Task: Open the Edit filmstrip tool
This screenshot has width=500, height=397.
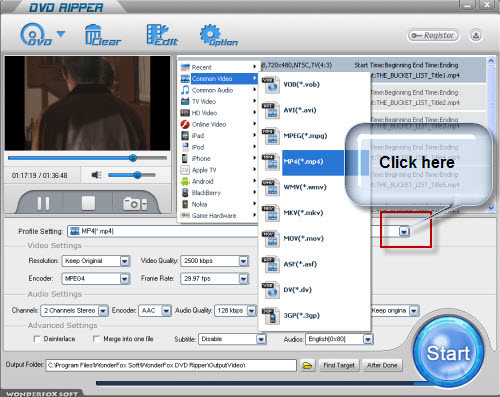Action: (x=162, y=35)
